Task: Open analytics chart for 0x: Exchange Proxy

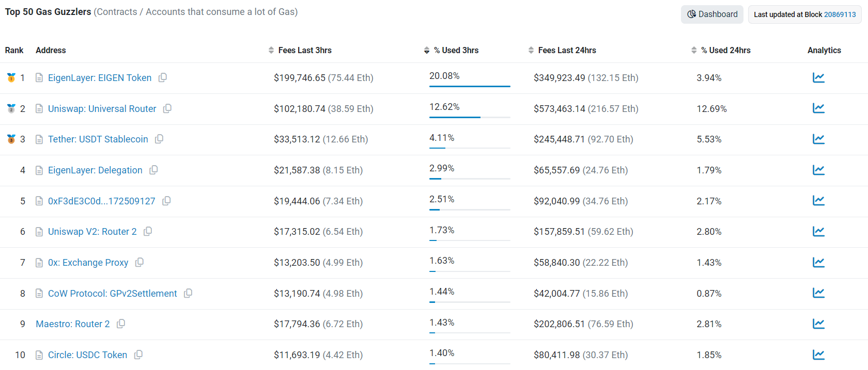Action: coord(818,263)
